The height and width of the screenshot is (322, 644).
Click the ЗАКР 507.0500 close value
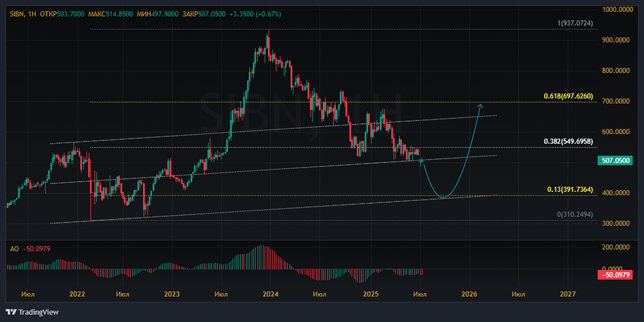(x=204, y=14)
